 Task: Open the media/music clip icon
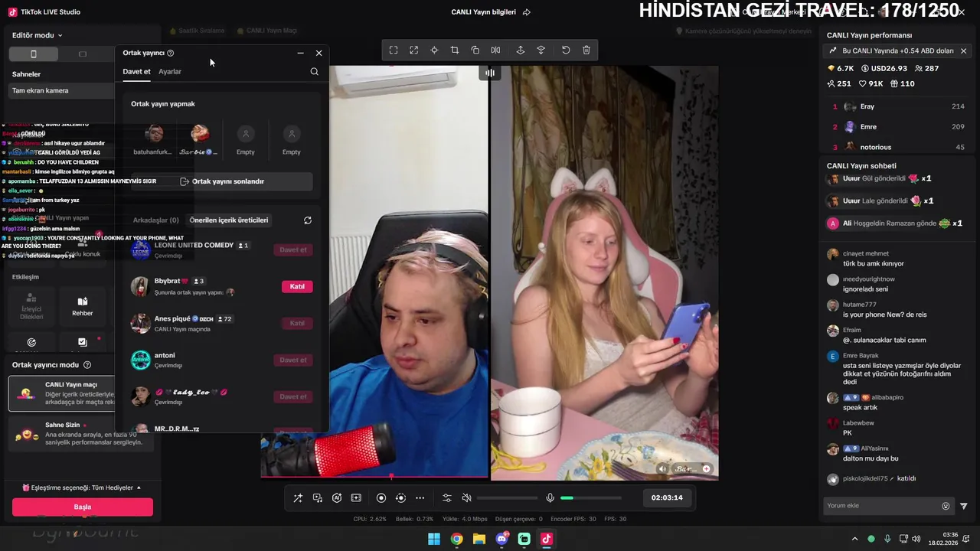click(x=318, y=497)
